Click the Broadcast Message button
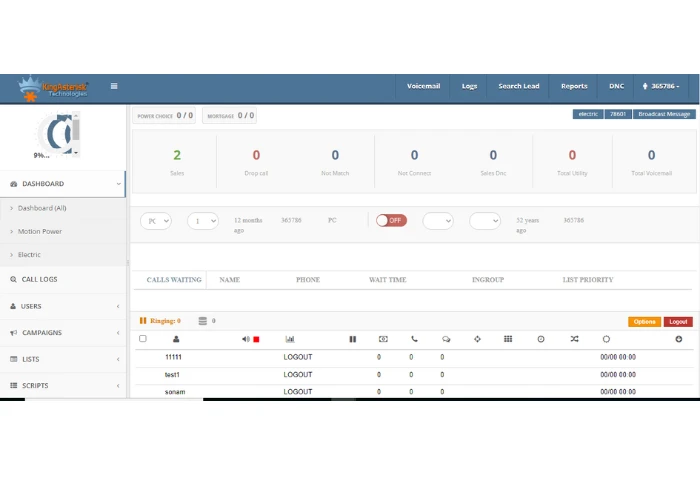This screenshot has height=500, width=700. pyautogui.click(x=664, y=114)
